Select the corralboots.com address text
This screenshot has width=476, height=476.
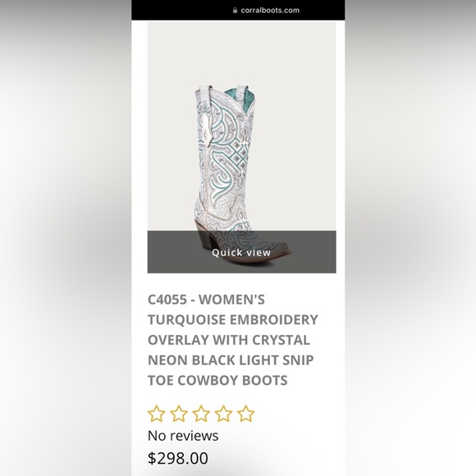coord(270,11)
